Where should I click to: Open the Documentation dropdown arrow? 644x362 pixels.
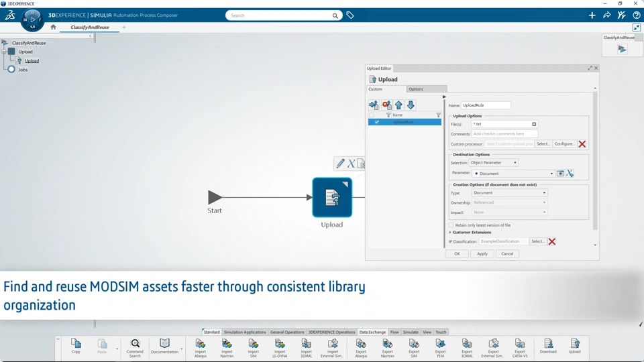point(182,349)
